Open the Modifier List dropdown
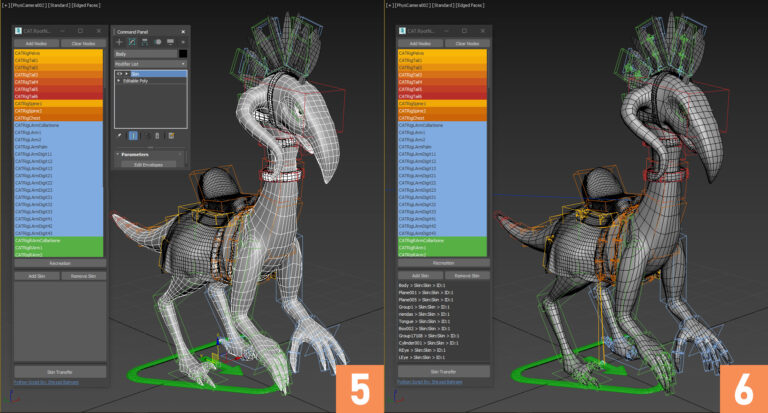 click(x=150, y=64)
